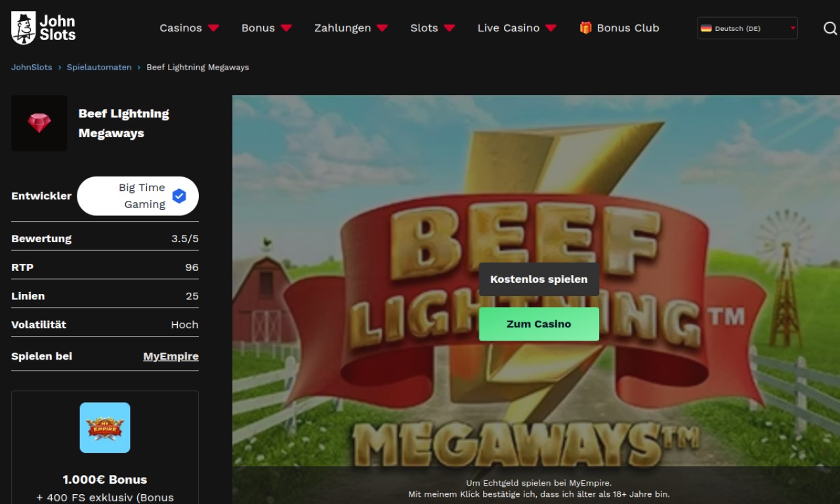The height and width of the screenshot is (504, 840).
Task: Click the Volatilität value Hoch
Action: 184,325
